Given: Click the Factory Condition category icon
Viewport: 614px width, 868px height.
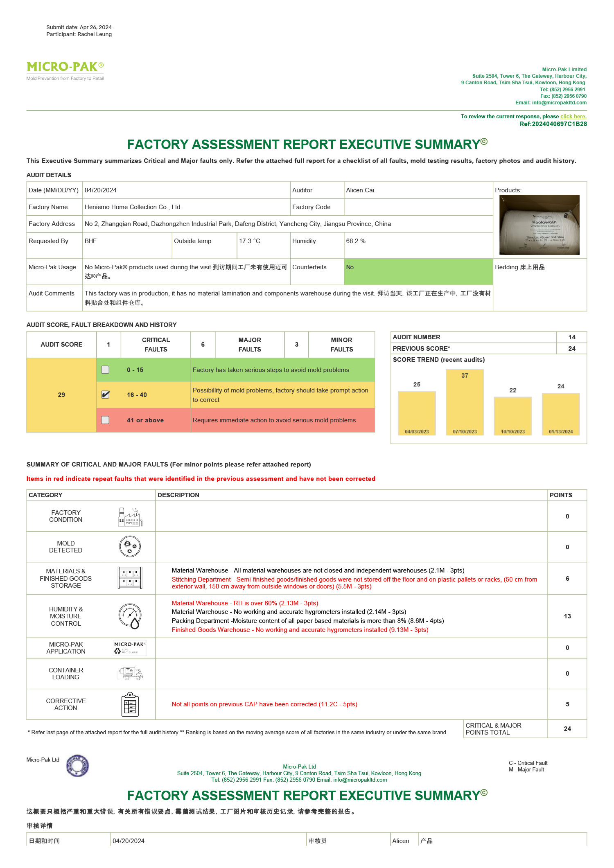Looking at the screenshot, I should click(130, 516).
